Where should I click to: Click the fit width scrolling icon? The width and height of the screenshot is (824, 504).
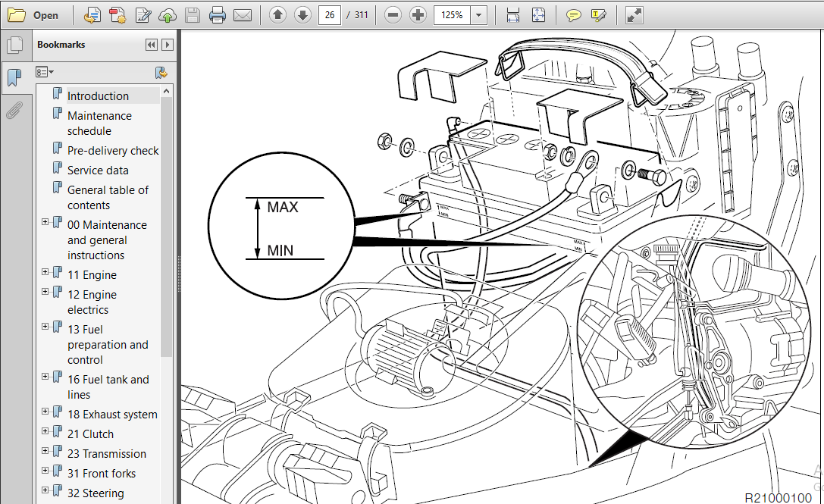513,15
